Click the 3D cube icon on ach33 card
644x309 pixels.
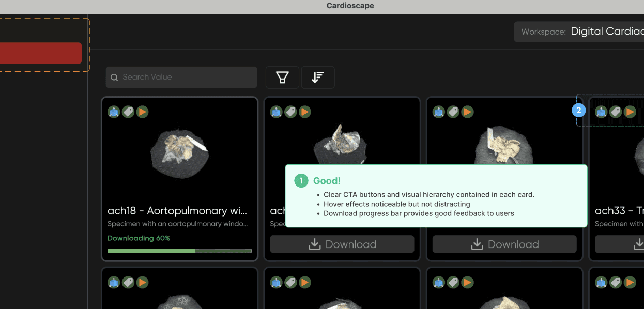pos(601,112)
